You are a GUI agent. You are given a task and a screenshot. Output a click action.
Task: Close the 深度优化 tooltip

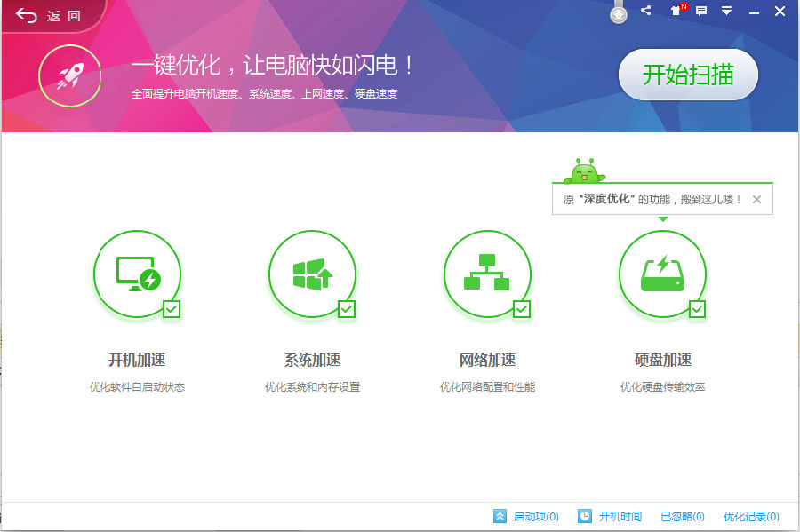pos(756,199)
